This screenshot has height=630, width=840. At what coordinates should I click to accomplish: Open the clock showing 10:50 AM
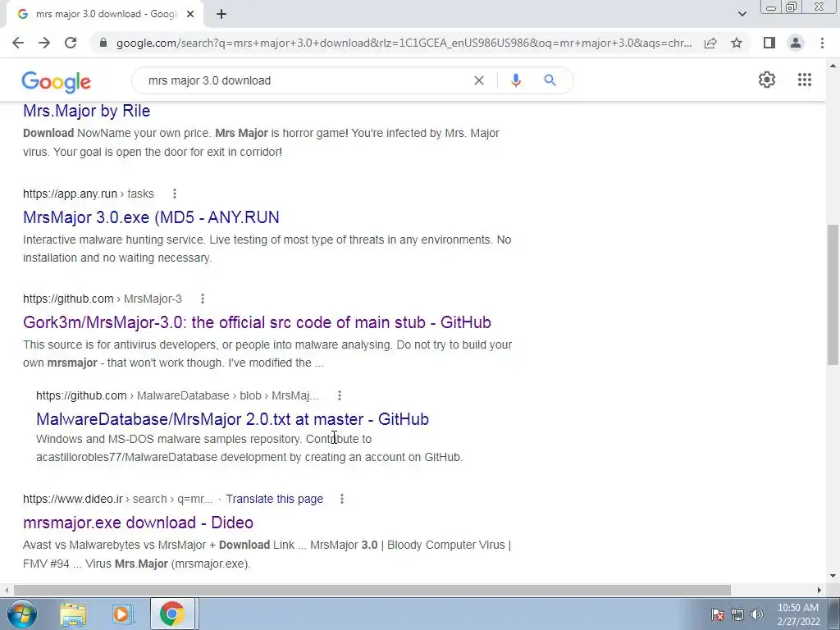click(798, 614)
